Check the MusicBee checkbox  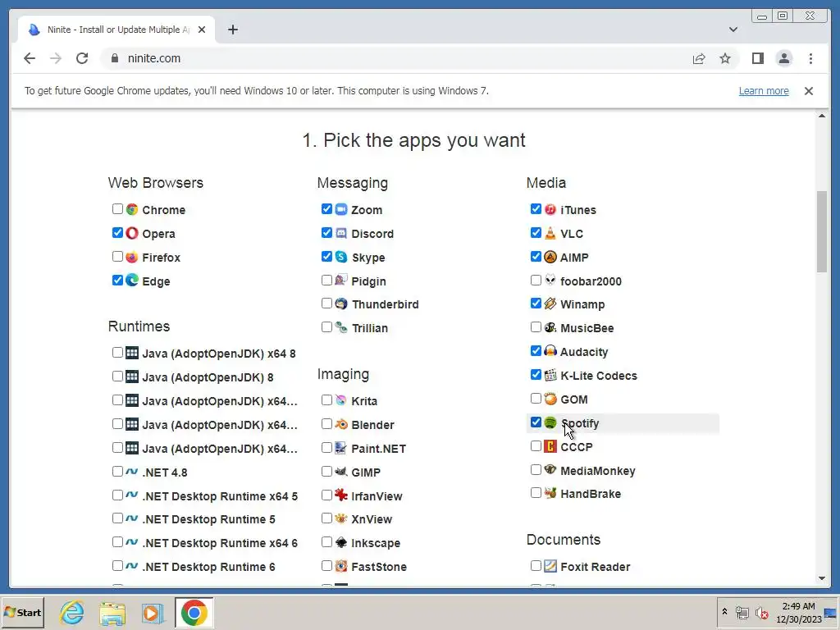536,326
